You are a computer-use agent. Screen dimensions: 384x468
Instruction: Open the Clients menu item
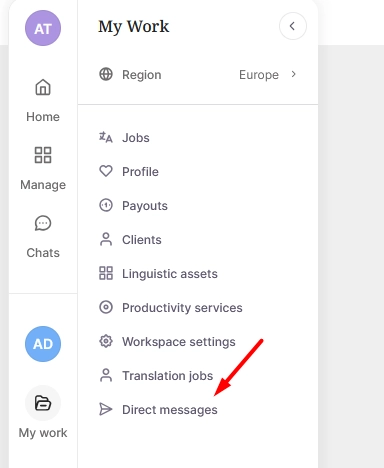point(142,240)
